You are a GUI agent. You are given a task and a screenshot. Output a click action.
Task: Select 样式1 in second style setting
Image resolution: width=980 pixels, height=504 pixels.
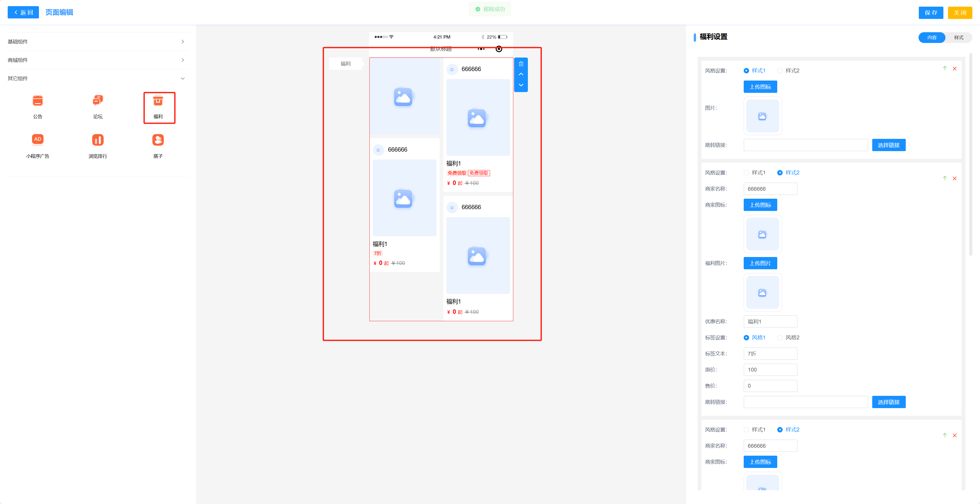[x=746, y=173]
